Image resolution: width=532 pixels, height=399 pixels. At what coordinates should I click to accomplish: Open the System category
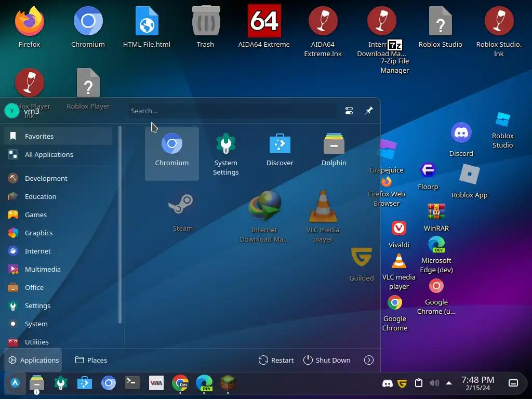58,324
